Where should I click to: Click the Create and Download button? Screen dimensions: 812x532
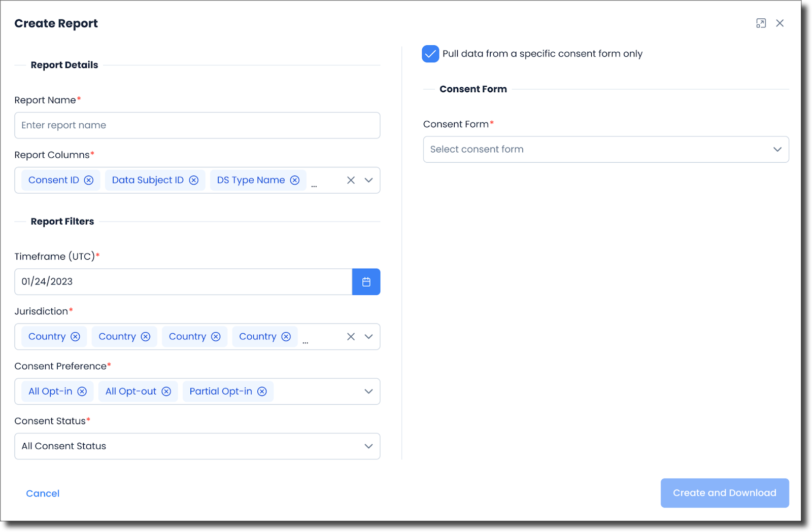[724, 492]
